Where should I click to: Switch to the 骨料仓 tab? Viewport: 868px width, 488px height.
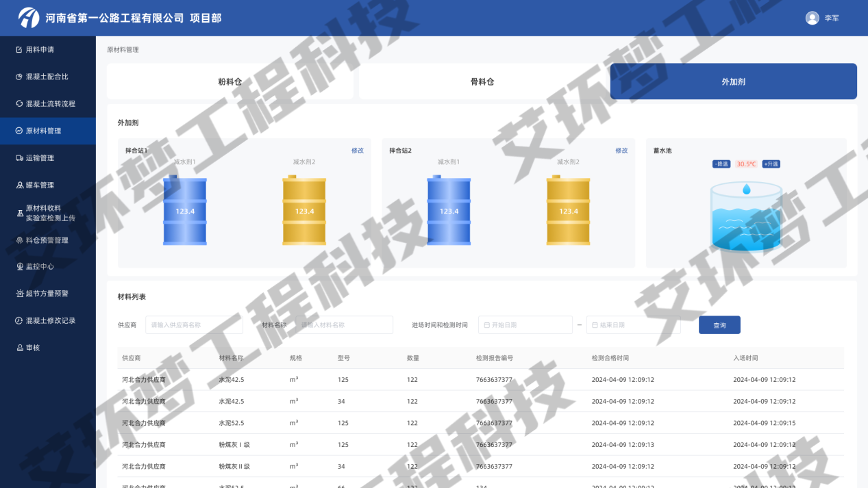482,81
